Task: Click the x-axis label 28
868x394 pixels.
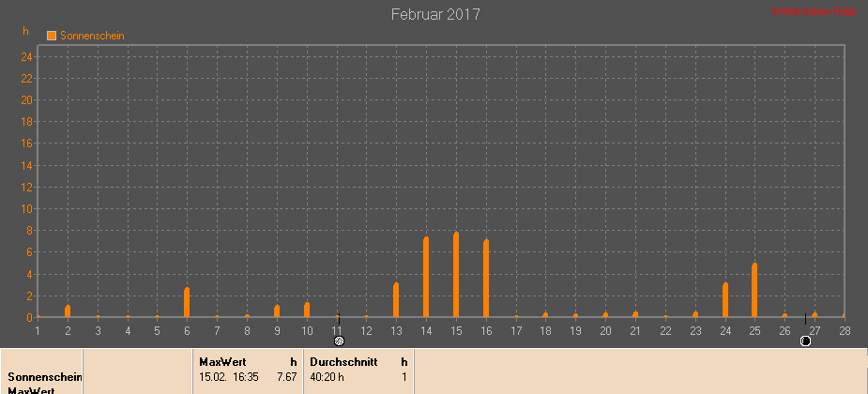Action: pyautogui.click(x=845, y=330)
